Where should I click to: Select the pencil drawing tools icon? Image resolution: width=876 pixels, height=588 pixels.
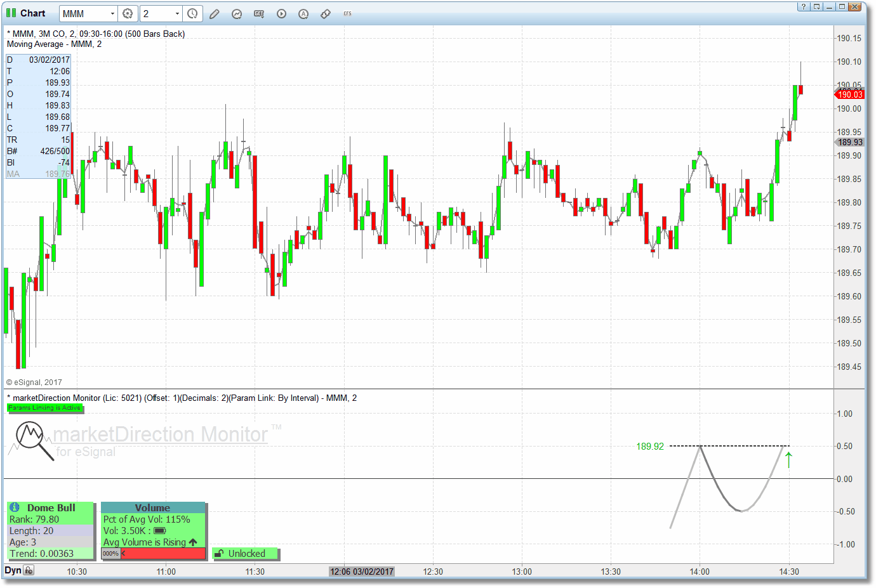point(215,13)
